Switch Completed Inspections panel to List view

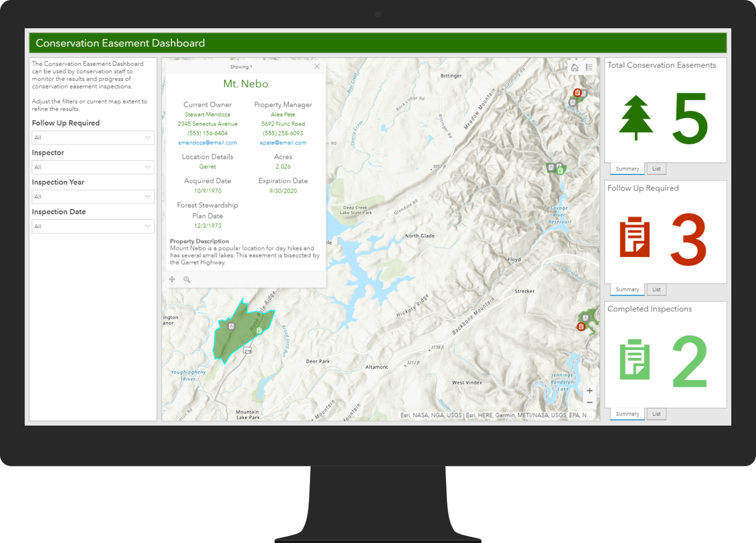(x=656, y=414)
